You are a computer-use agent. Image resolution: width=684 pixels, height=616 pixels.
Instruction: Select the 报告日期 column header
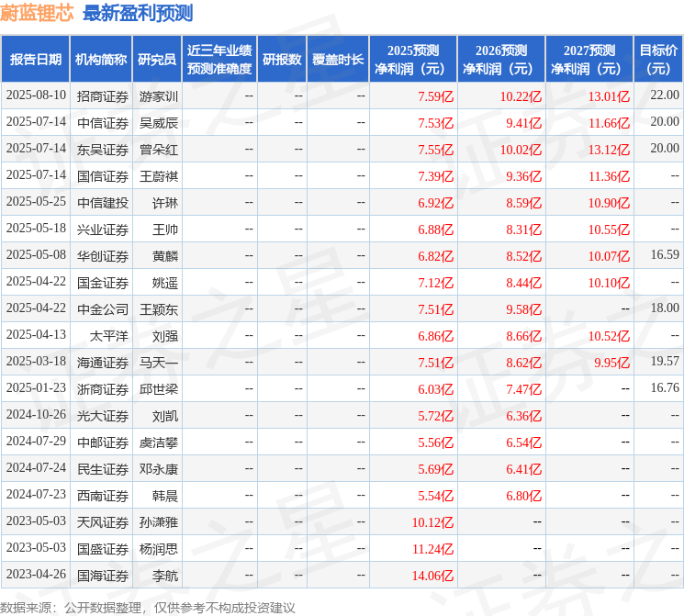(x=35, y=60)
